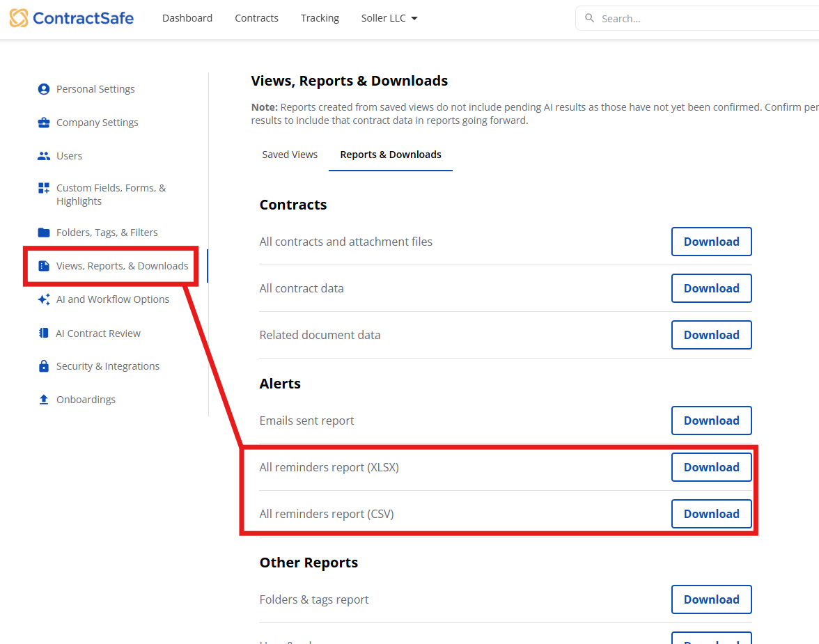Click the Users people icon
Image resolution: width=819 pixels, height=644 pixels.
pyautogui.click(x=44, y=156)
